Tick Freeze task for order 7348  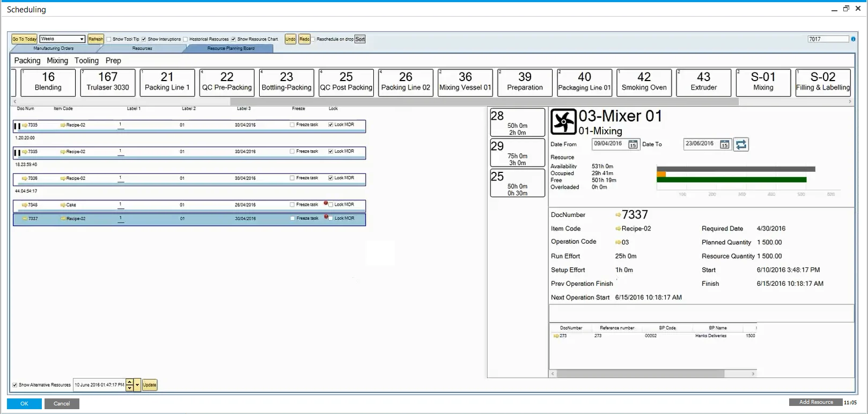(292, 205)
